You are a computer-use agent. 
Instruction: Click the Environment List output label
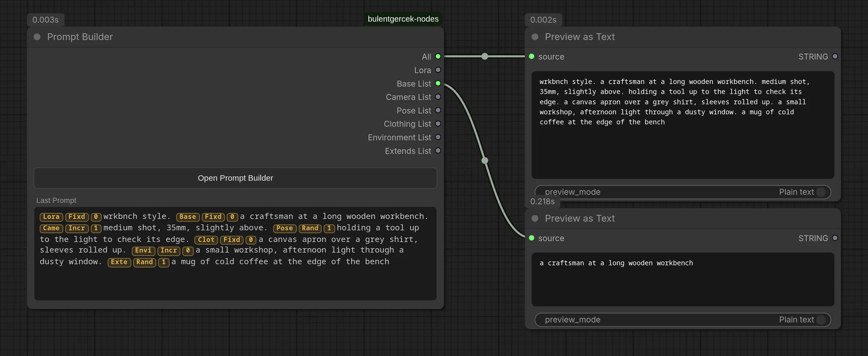(399, 138)
